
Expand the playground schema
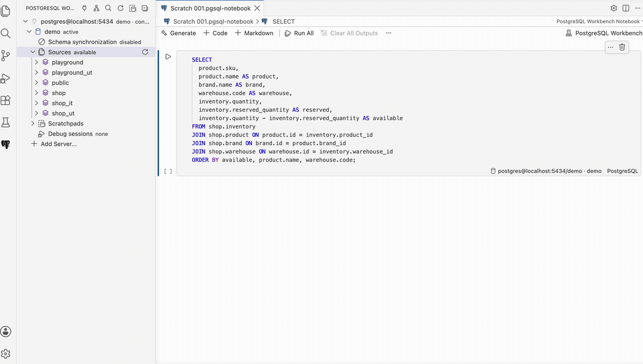click(36, 62)
